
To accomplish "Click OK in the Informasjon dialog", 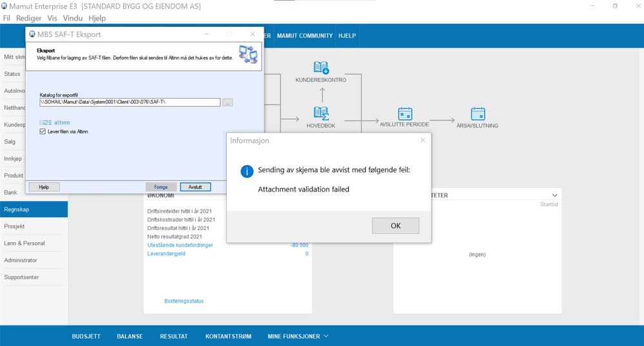I will (x=396, y=226).
